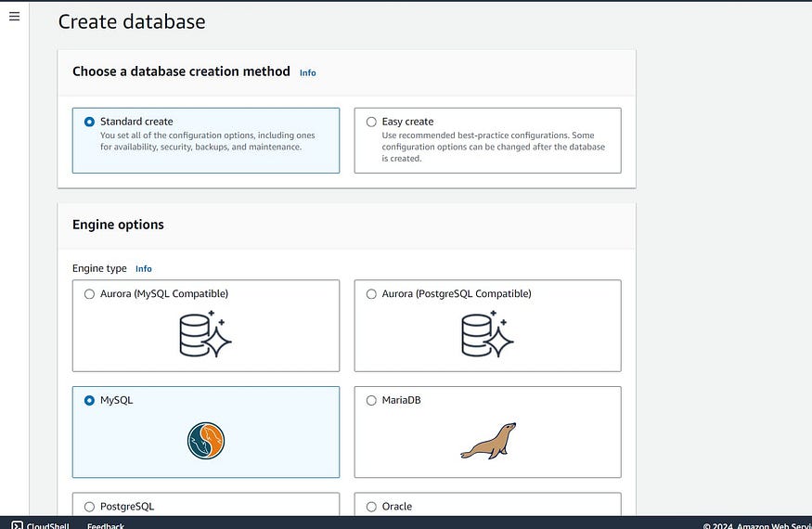This screenshot has height=529, width=812.
Task: Open Info link beside database creation method
Action: [307, 73]
